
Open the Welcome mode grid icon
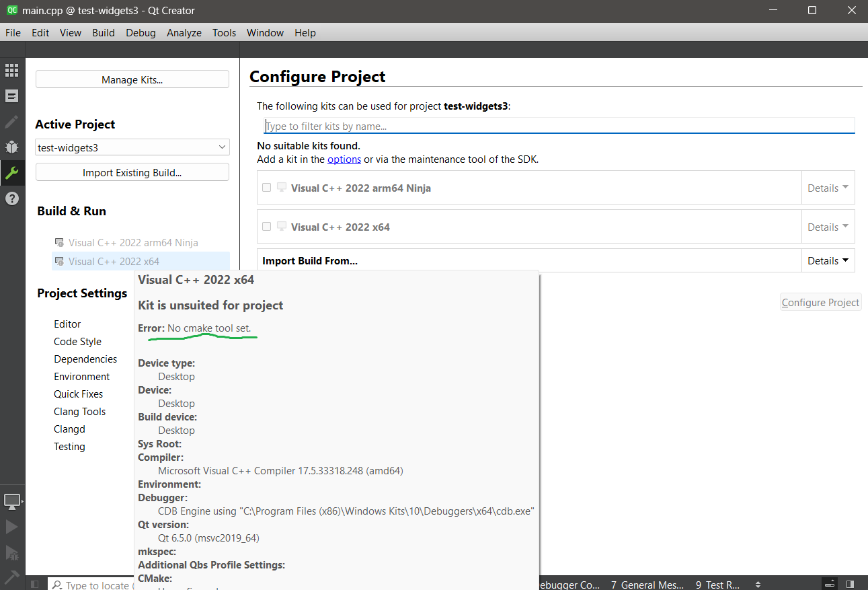point(11,70)
